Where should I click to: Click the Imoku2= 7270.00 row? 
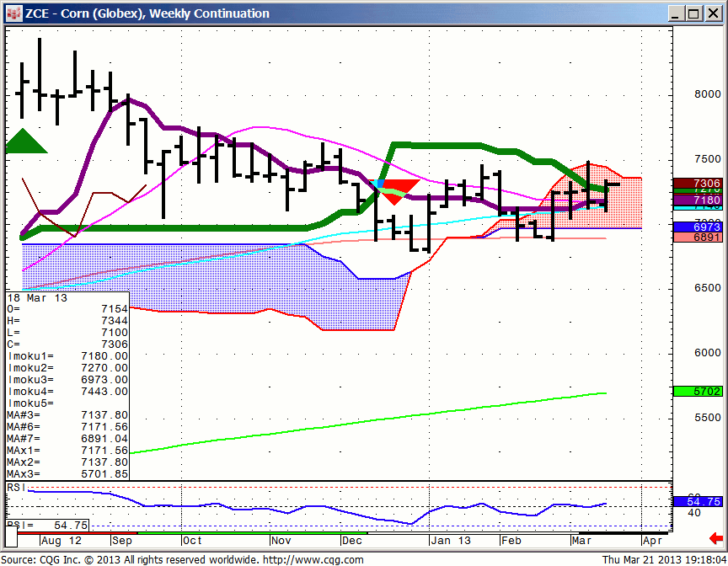pyautogui.click(x=67, y=368)
